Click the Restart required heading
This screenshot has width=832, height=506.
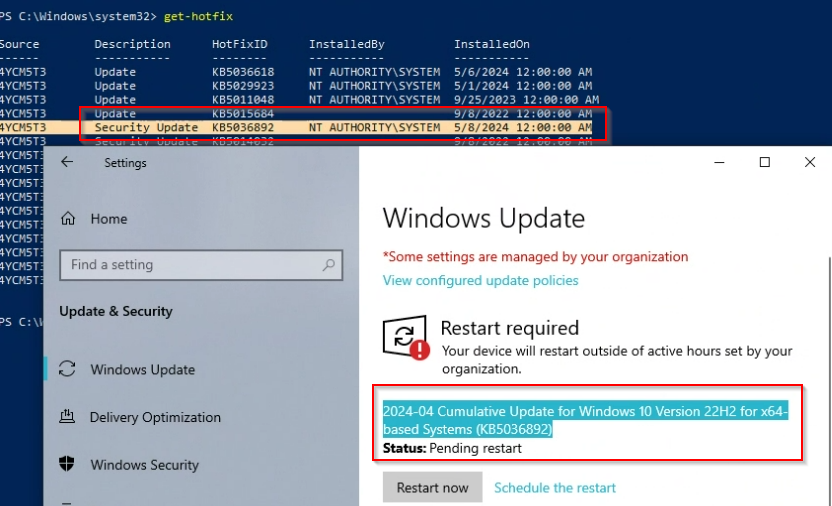(x=509, y=328)
